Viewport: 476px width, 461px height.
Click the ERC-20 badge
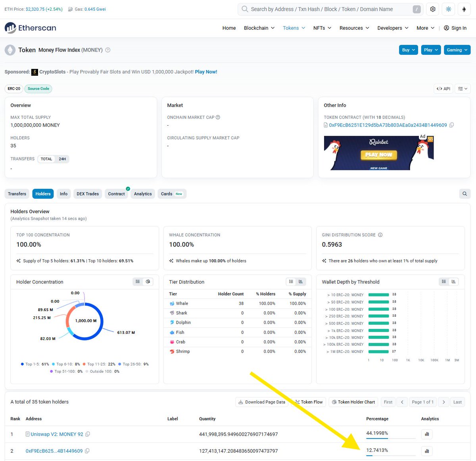click(14, 89)
